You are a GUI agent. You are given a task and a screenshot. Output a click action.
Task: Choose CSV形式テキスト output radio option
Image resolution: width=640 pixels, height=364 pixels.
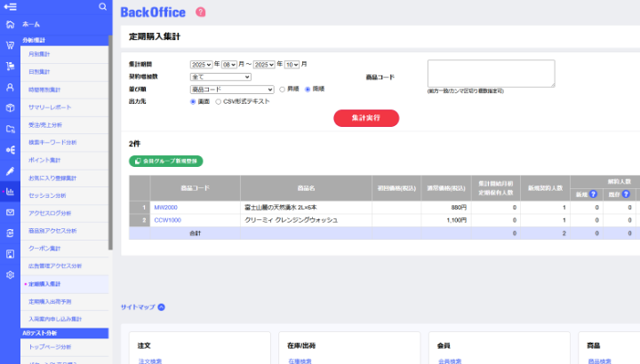[217, 101]
